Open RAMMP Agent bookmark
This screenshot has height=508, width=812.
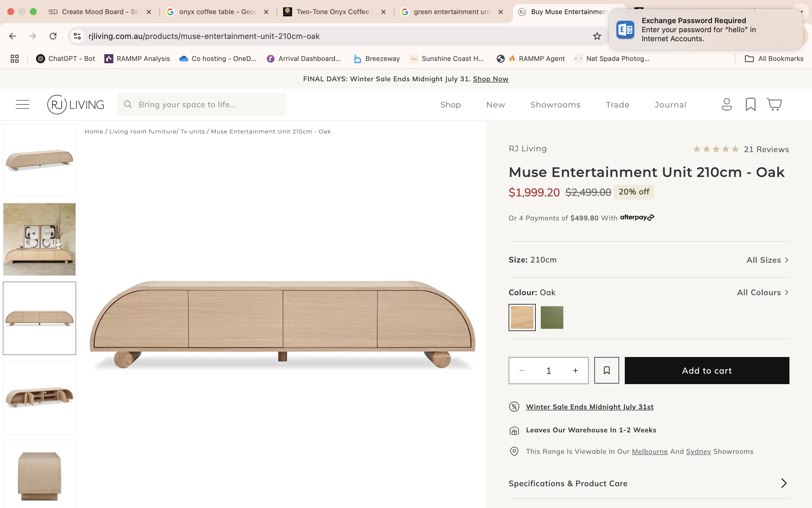(531, 58)
